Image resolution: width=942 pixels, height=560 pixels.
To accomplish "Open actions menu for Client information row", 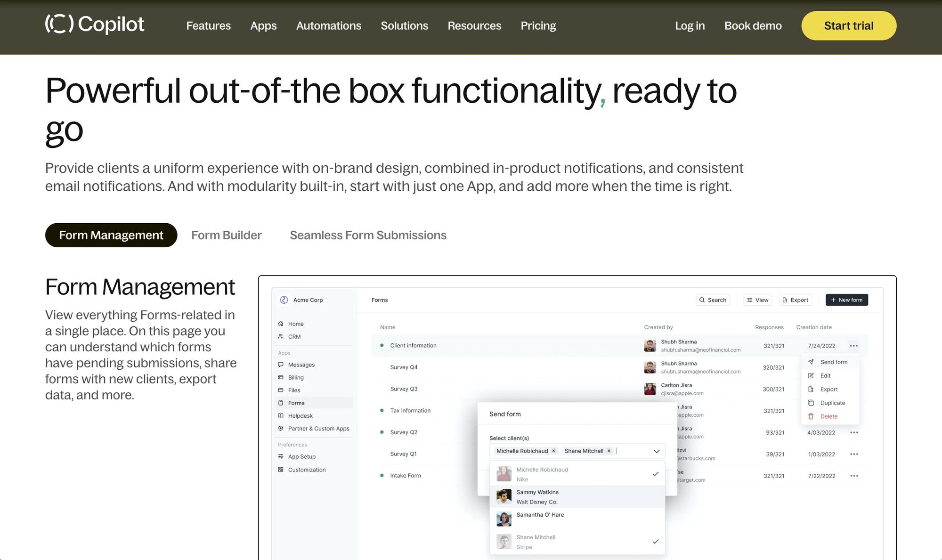I will (854, 345).
